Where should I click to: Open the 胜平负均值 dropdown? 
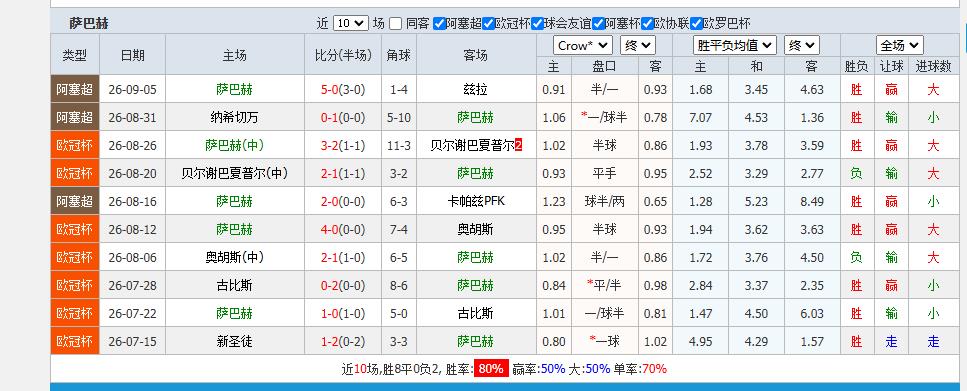[735, 45]
